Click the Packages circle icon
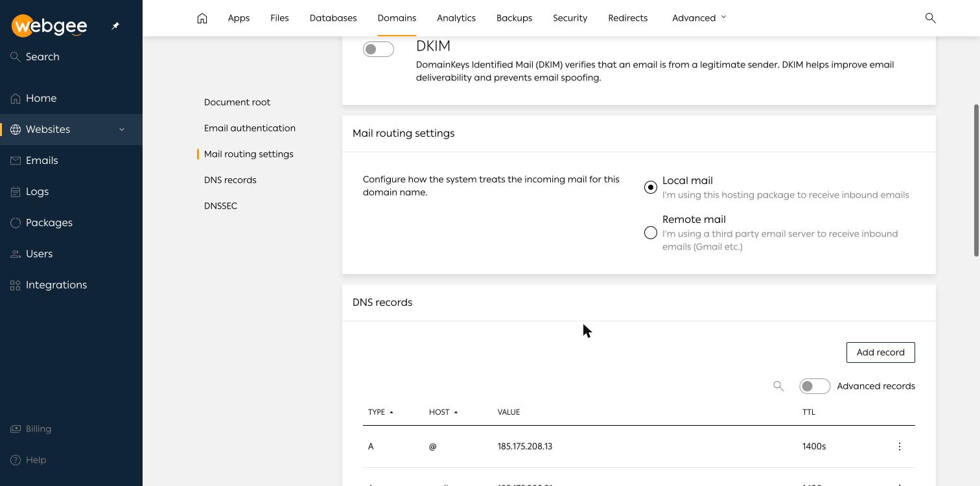 [16, 223]
